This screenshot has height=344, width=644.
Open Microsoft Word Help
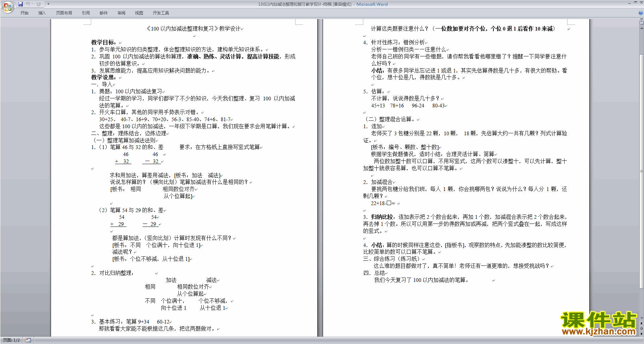pyautogui.click(x=641, y=13)
